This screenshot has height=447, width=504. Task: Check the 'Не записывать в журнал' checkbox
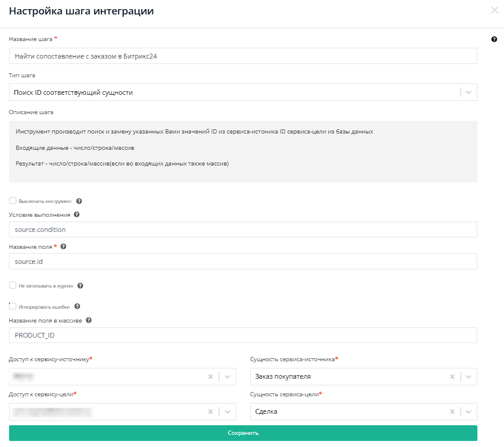pos(13,285)
